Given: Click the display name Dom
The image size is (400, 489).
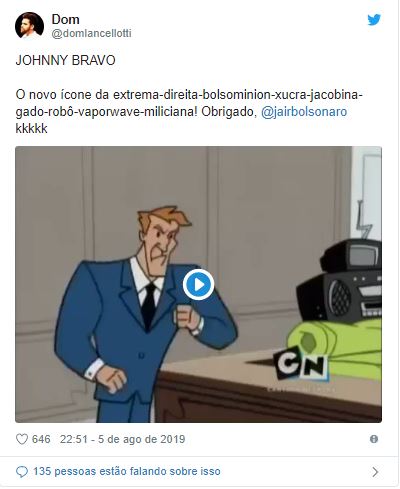Looking at the screenshot, I should coord(65,19).
